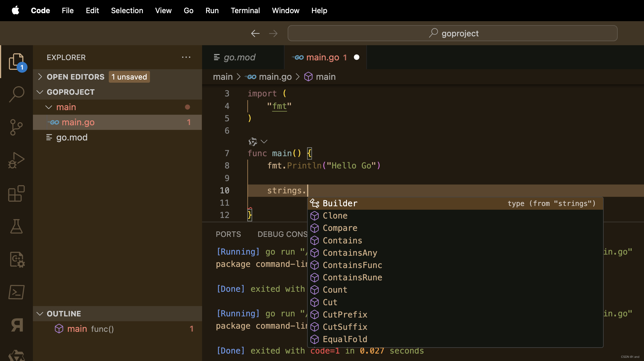Screen dimensions: 644x361
Task: Open the Terminal menu
Action: pyautogui.click(x=245, y=11)
